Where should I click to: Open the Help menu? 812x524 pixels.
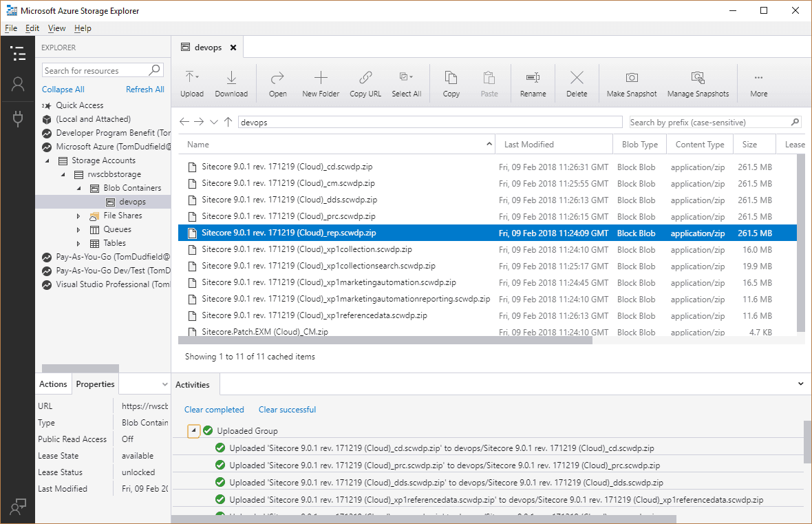point(83,28)
